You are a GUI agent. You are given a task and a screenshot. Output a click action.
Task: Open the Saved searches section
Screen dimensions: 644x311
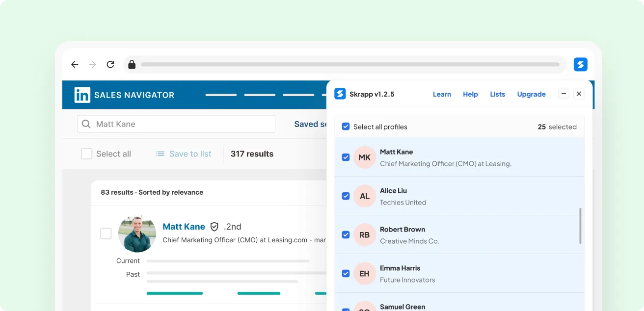pyautogui.click(x=311, y=124)
